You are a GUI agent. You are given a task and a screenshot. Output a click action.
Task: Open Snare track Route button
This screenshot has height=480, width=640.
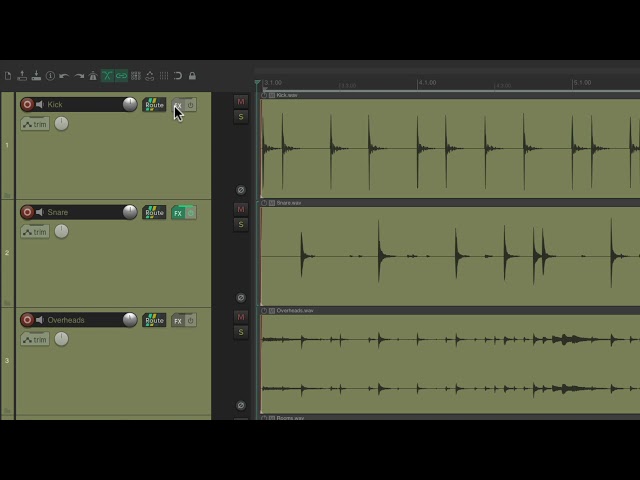point(154,212)
